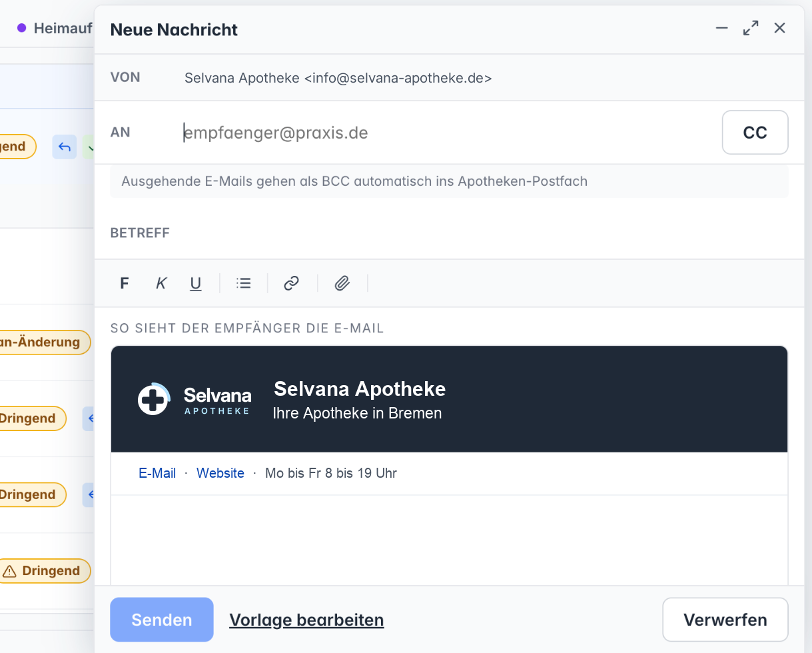The image size is (812, 653).
Task: Expand compose window to full size
Action: pyautogui.click(x=751, y=28)
